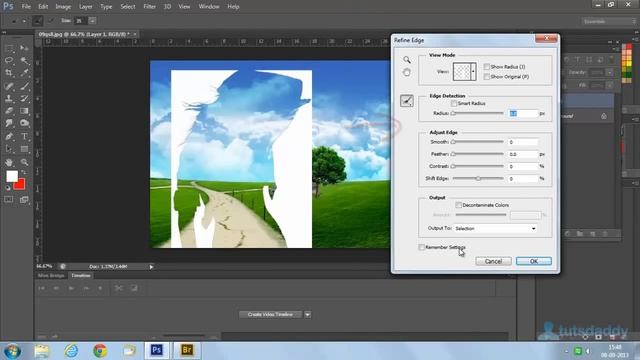Open Adobe Bridge from taskbar
Screen dimensions: 640x360
pyautogui.click(x=187, y=350)
